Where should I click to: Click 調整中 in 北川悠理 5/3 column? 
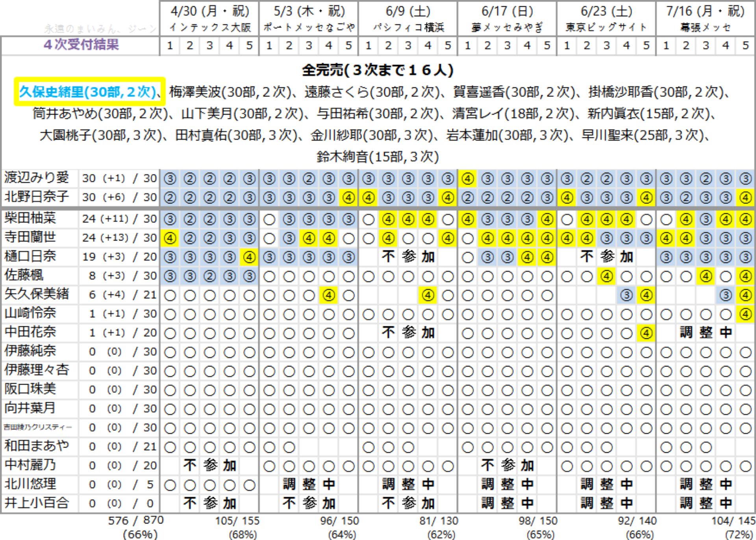[x=309, y=485]
